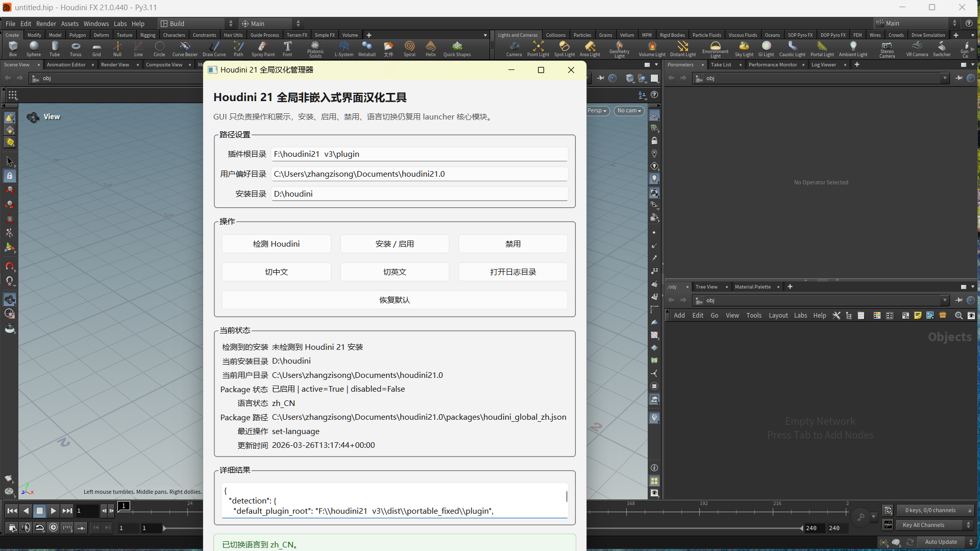Open the keys/channels dropdown
Viewport: 980px width, 551px height.
pos(935,510)
